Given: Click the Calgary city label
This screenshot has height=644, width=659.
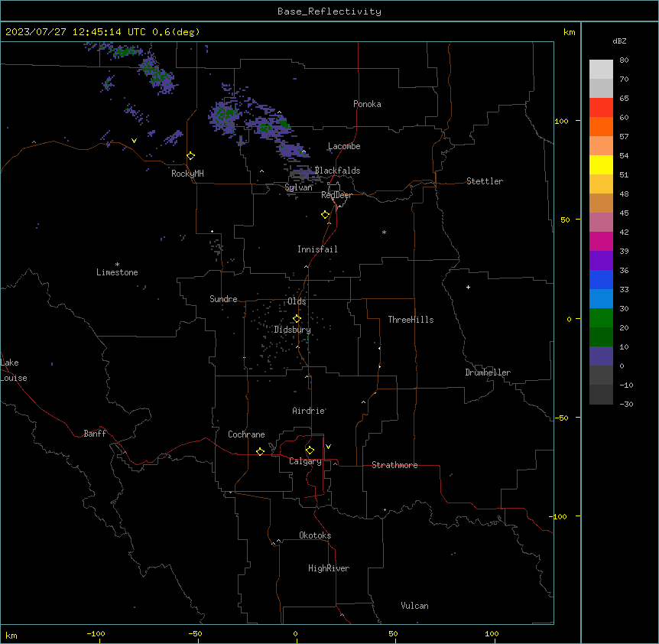Looking at the screenshot, I should (305, 461).
